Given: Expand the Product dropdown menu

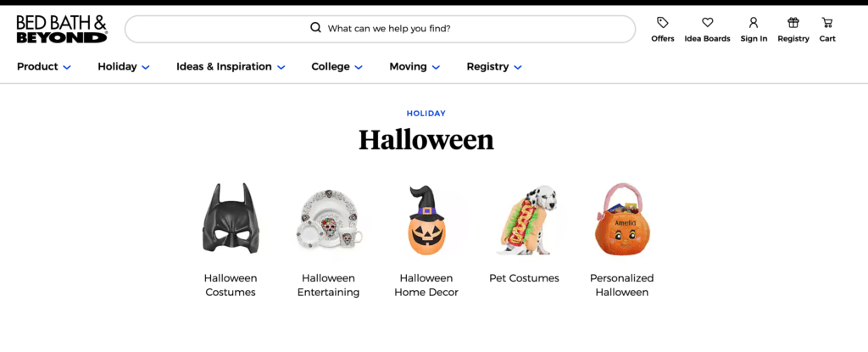Looking at the screenshot, I should pyautogui.click(x=44, y=66).
